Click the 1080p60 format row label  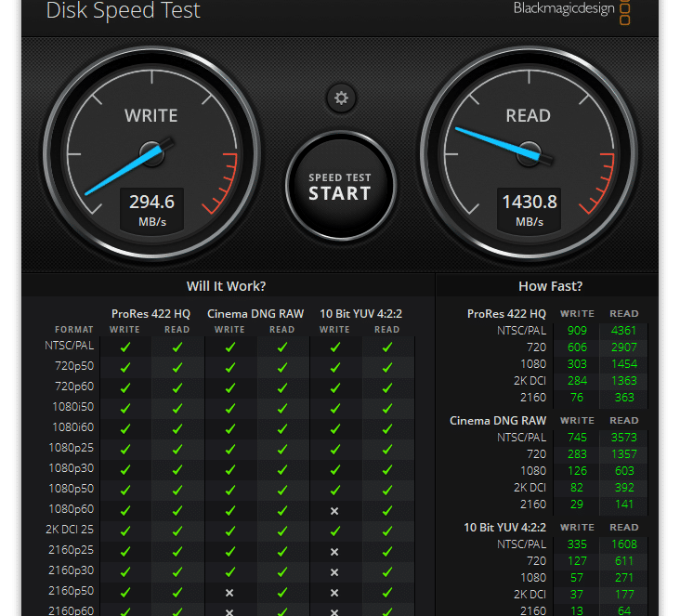72,509
